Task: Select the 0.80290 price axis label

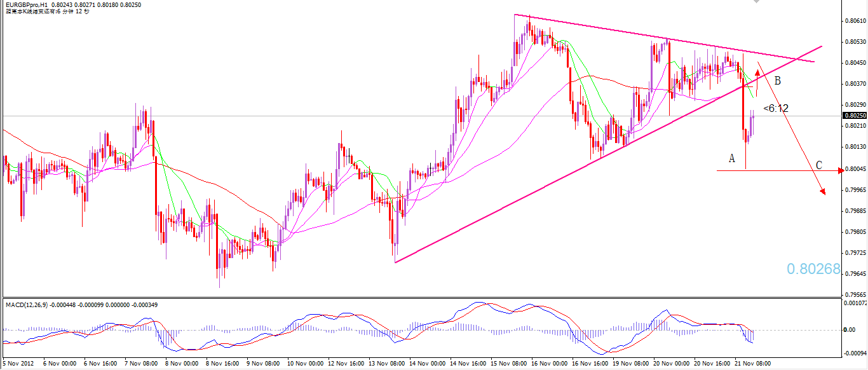Action: click(855, 105)
